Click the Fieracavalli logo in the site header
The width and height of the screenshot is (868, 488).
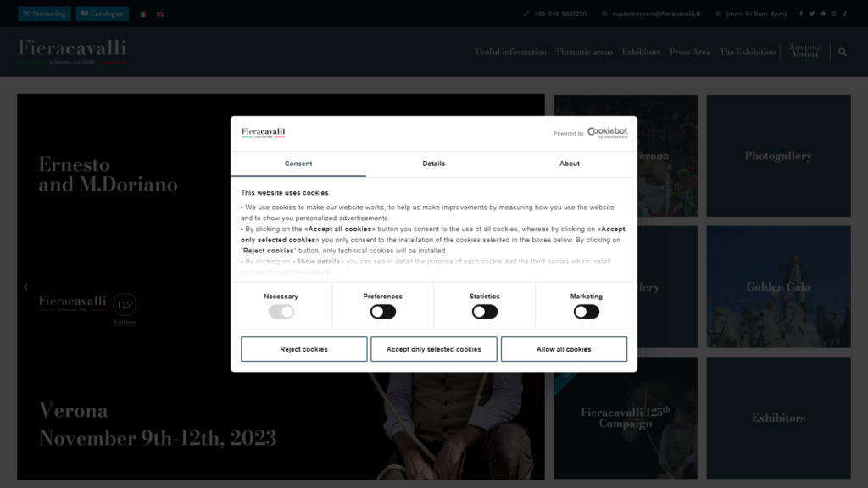tap(73, 52)
